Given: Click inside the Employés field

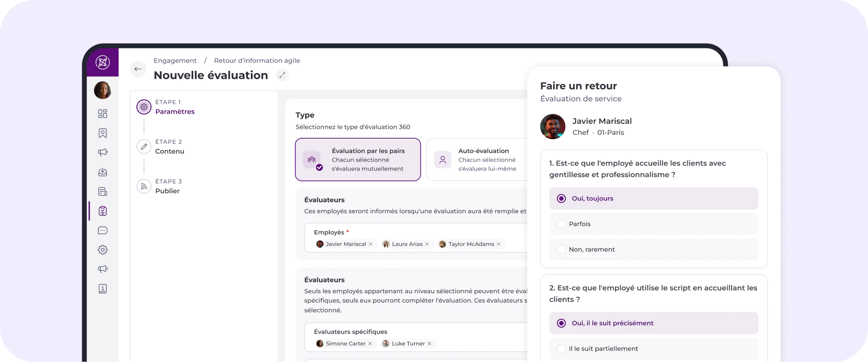Looking at the screenshot, I should click(416, 238).
